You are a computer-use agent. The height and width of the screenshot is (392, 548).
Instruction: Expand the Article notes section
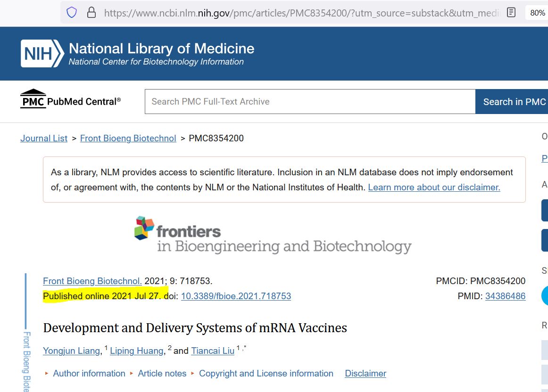pos(162,373)
